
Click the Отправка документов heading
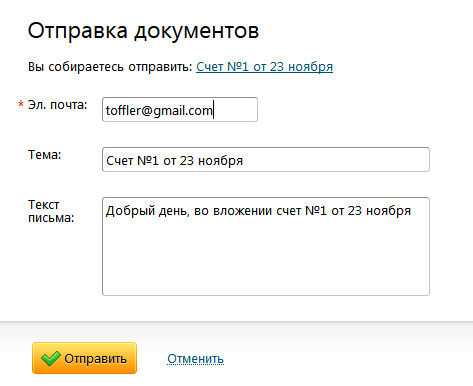tap(143, 31)
